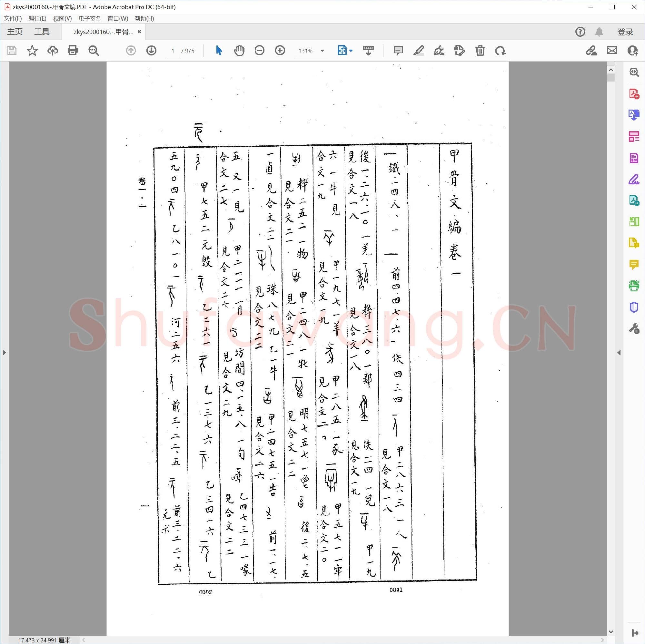Viewport: 645px width, 644px height.
Task: Add a sticky note comment
Action: (398, 51)
